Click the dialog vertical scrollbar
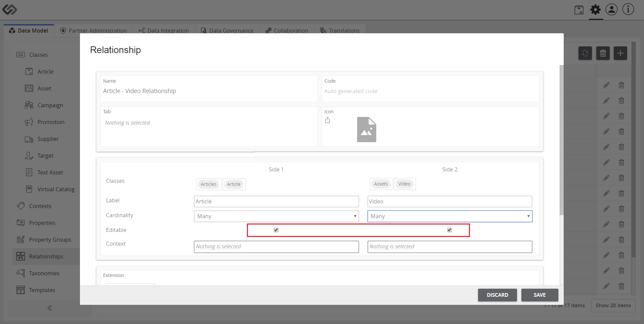 coord(561,140)
